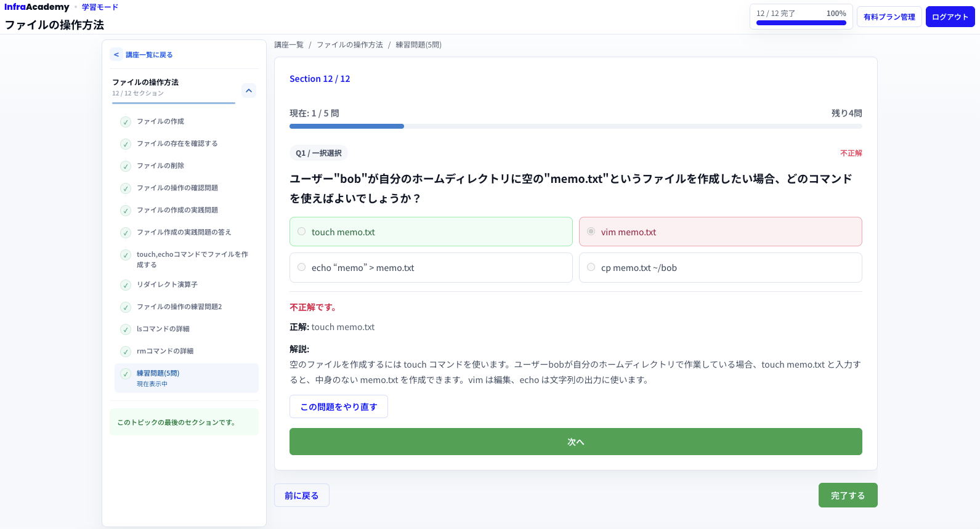Screen dimensions: 980x529
Task: Click the Section 12 / 12 heading
Action: (320, 79)
